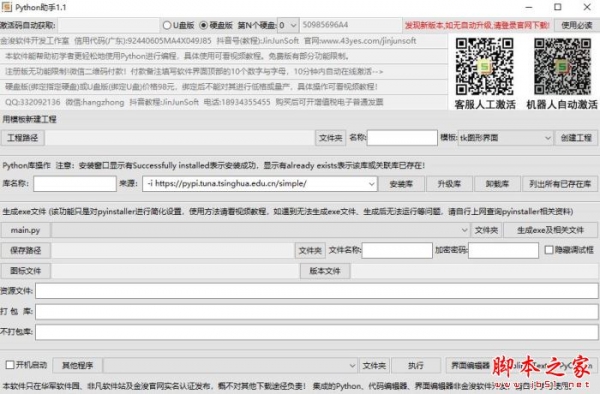Click the 不打包库 input field
Image resolution: width=600 pixels, height=394 pixels.
[317, 332]
